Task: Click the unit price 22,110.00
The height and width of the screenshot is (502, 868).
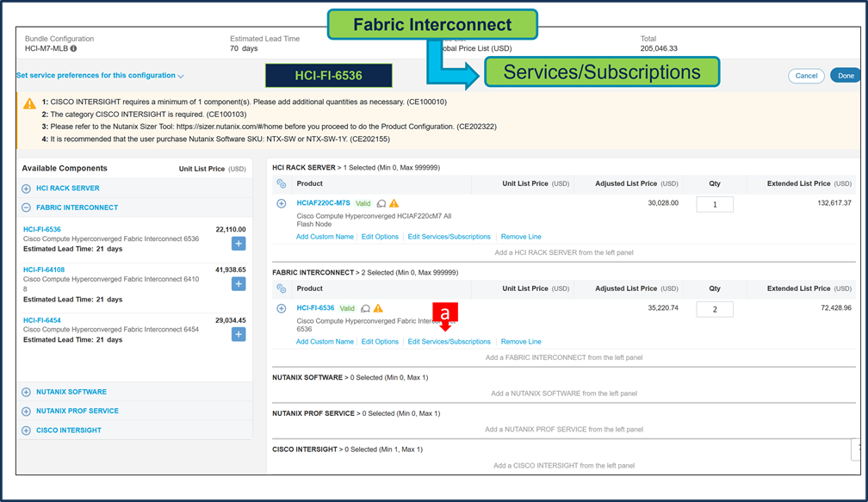Action: (231, 229)
